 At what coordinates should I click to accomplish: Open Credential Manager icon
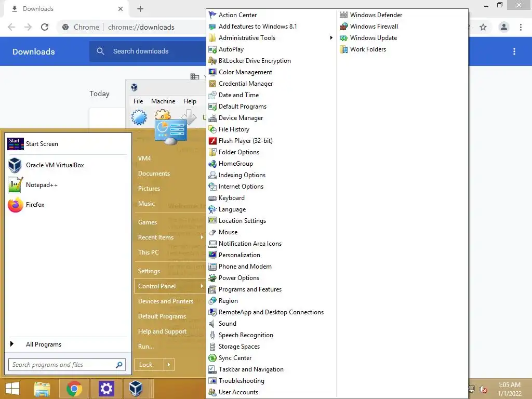[212, 84]
